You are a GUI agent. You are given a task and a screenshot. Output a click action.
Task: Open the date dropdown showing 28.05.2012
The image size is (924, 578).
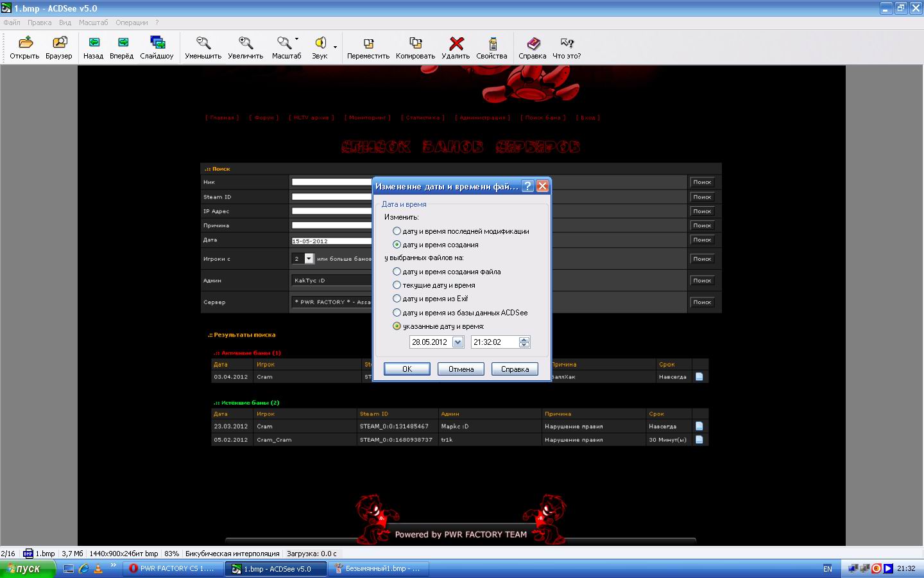point(458,342)
